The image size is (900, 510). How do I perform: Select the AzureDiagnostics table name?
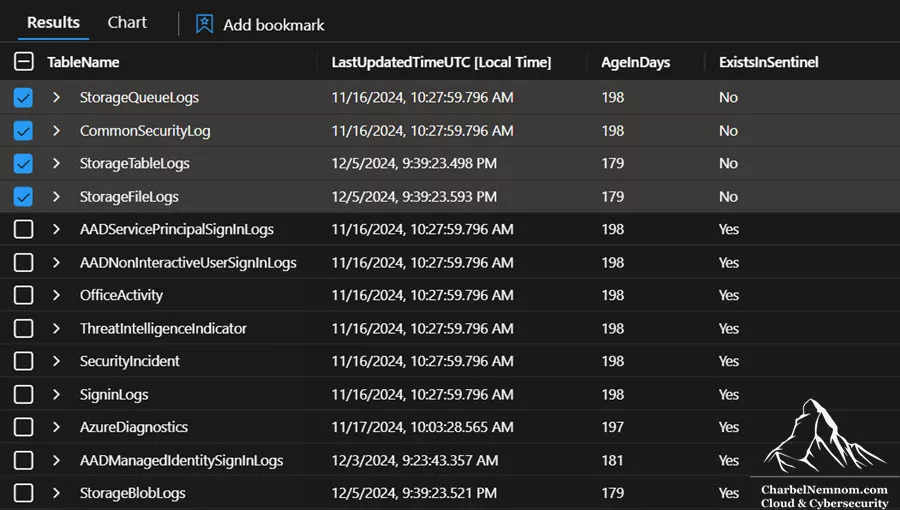click(x=134, y=427)
